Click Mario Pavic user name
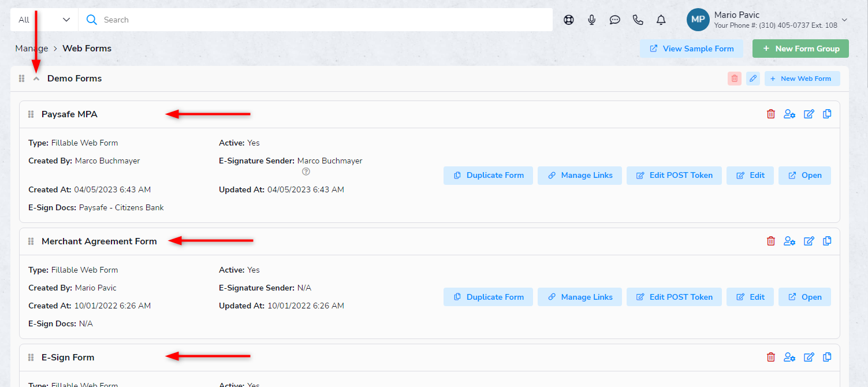 [737, 14]
